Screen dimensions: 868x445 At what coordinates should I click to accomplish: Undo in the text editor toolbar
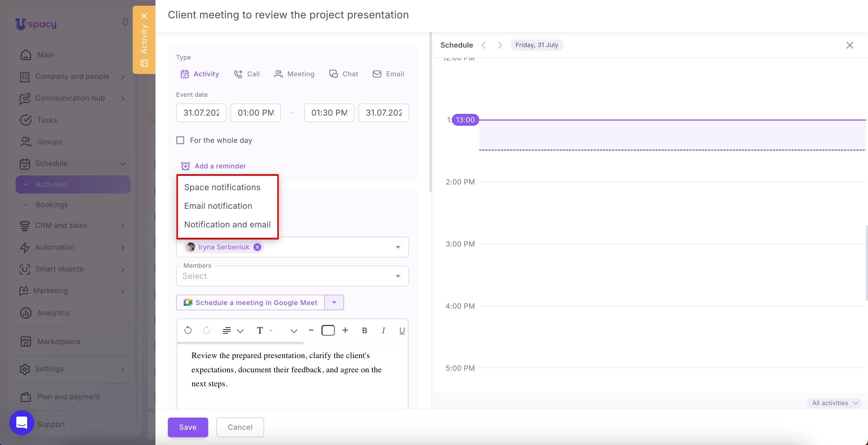pyautogui.click(x=188, y=330)
